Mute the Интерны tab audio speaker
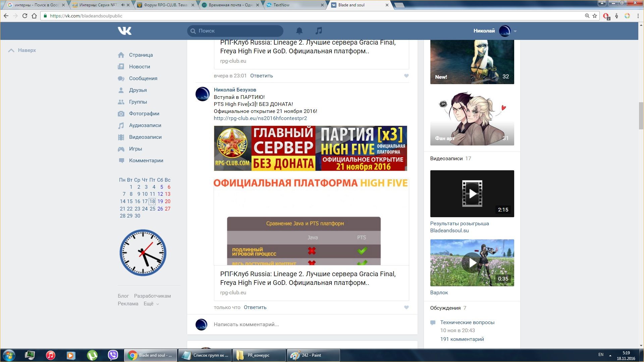The image size is (644, 362). [x=123, y=5]
